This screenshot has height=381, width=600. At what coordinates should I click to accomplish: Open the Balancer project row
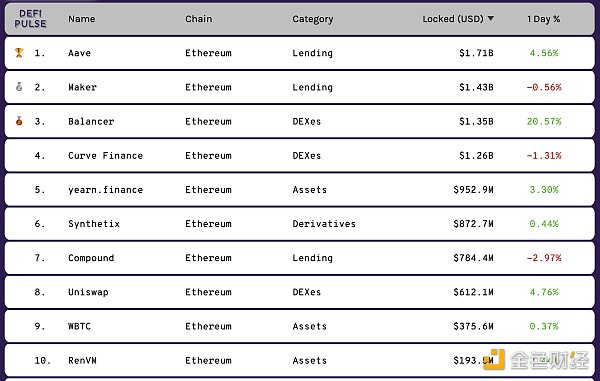tap(300, 121)
